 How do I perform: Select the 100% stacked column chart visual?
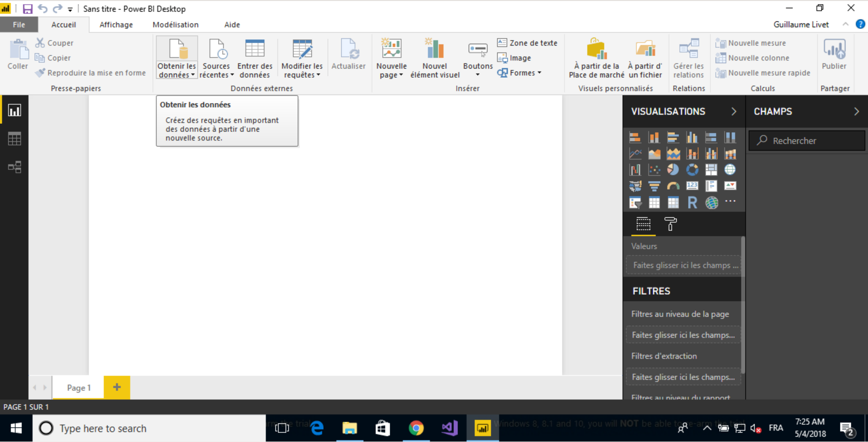click(x=730, y=137)
